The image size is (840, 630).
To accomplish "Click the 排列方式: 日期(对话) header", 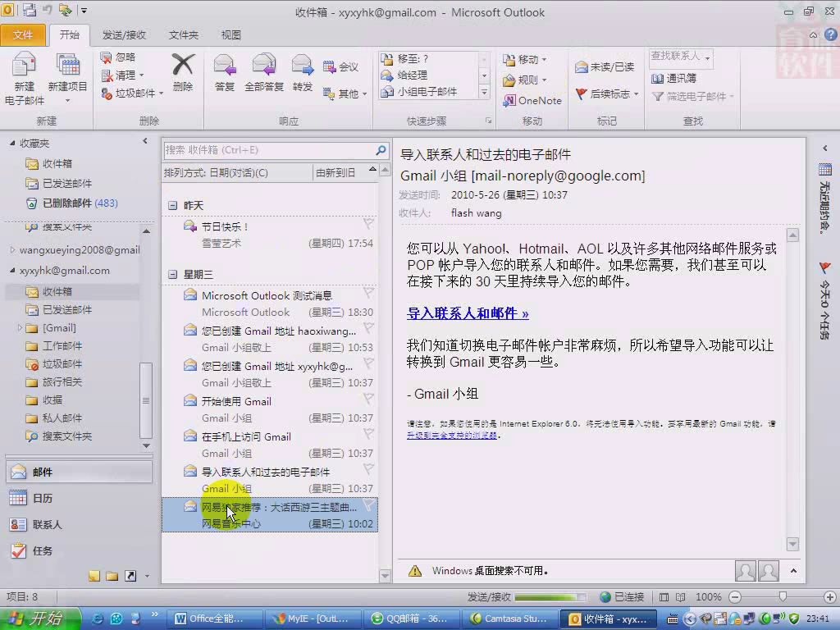I will click(x=237, y=172).
